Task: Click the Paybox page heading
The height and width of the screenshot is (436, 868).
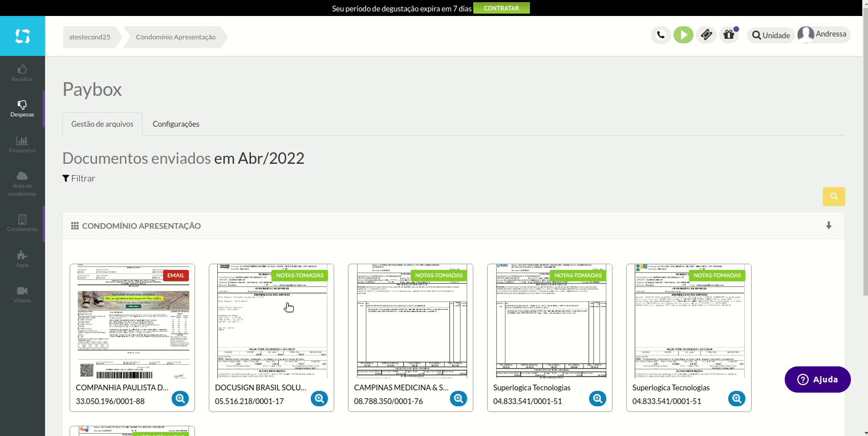Action: click(x=92, y=90)
